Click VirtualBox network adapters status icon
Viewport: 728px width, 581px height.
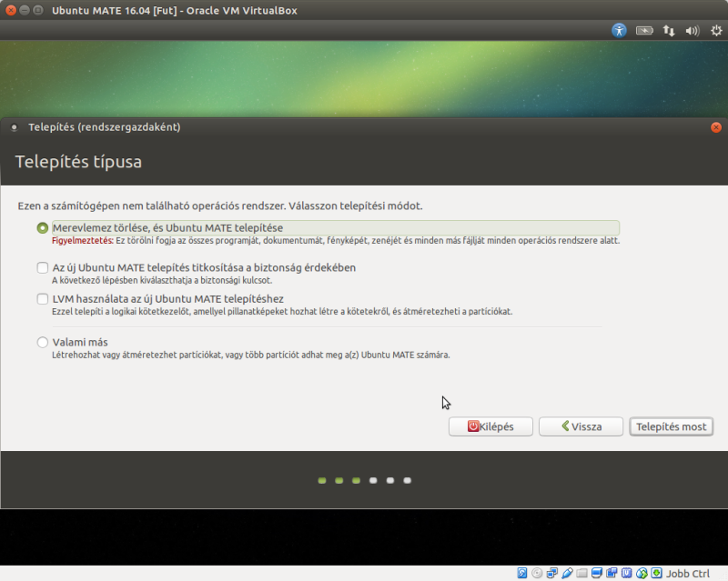point(552,573)
